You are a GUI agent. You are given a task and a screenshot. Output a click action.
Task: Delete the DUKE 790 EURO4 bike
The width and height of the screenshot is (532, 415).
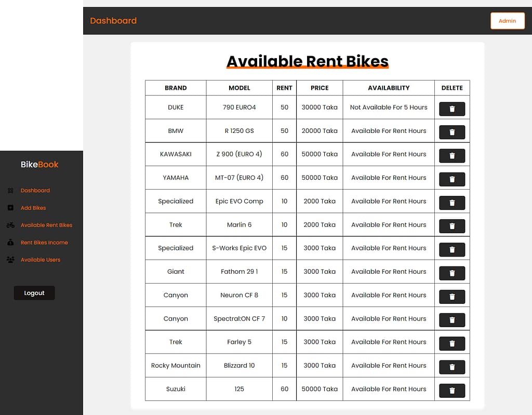(451, 109)
